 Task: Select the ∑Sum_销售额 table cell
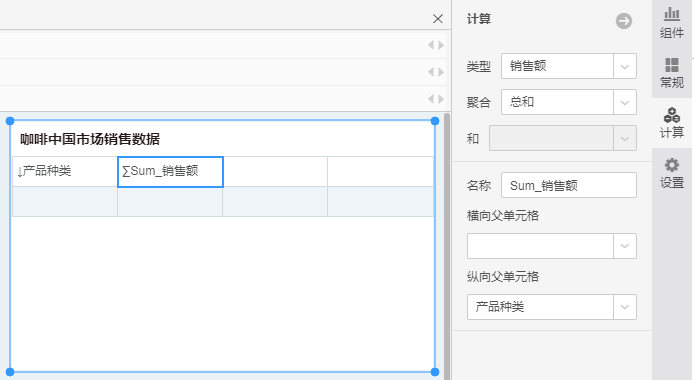pyautogui.click(x=170, y=172)
